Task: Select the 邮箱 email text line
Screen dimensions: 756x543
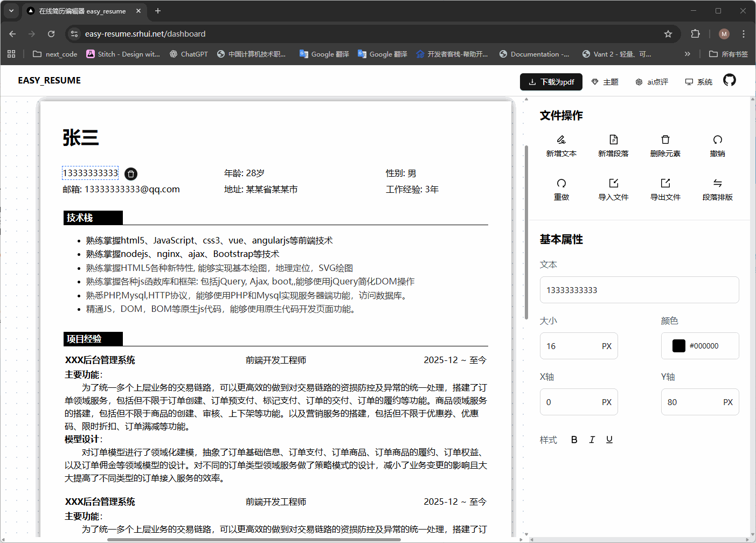Action: click(x=121, y=189)
